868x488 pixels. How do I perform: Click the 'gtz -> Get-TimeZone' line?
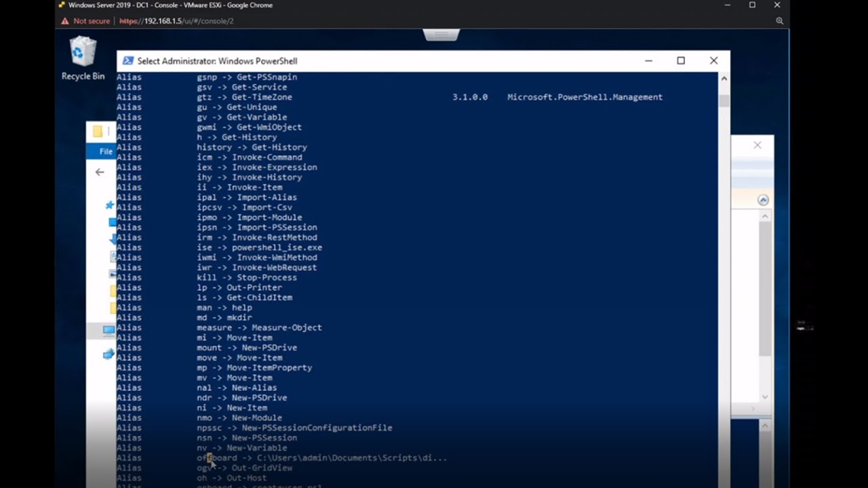point(244,97)
